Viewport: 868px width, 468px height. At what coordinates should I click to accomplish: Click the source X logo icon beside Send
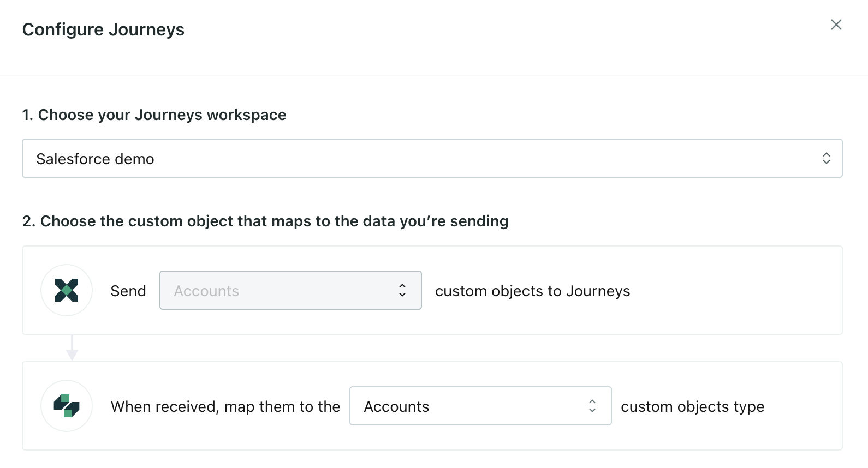[x=67, y=290]
